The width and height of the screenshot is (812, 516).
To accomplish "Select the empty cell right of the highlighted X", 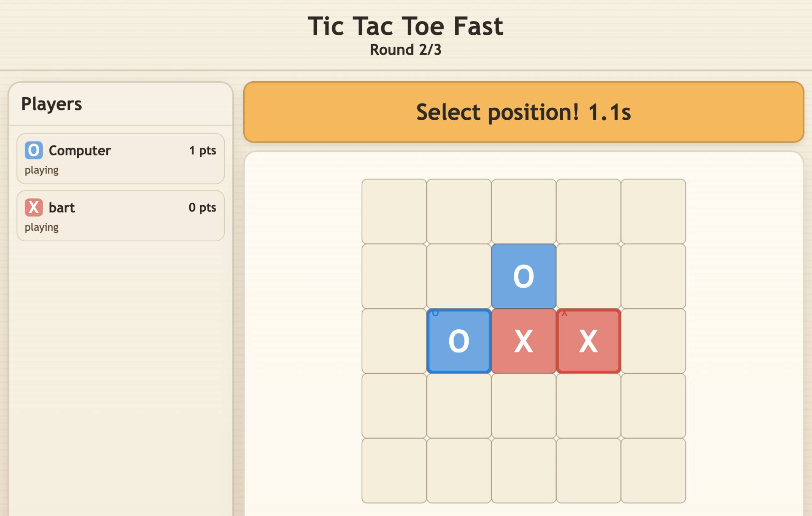I will pos(653,340).
